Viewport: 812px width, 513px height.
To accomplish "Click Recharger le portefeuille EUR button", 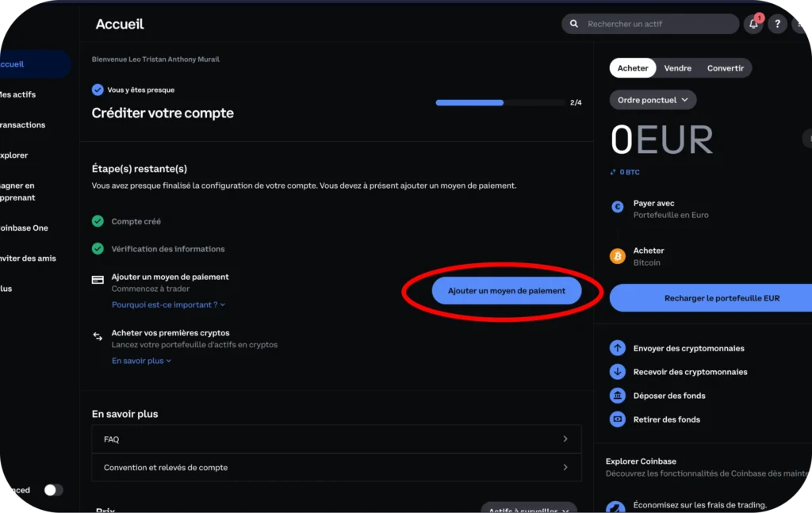I will click(x=711, y=298).
